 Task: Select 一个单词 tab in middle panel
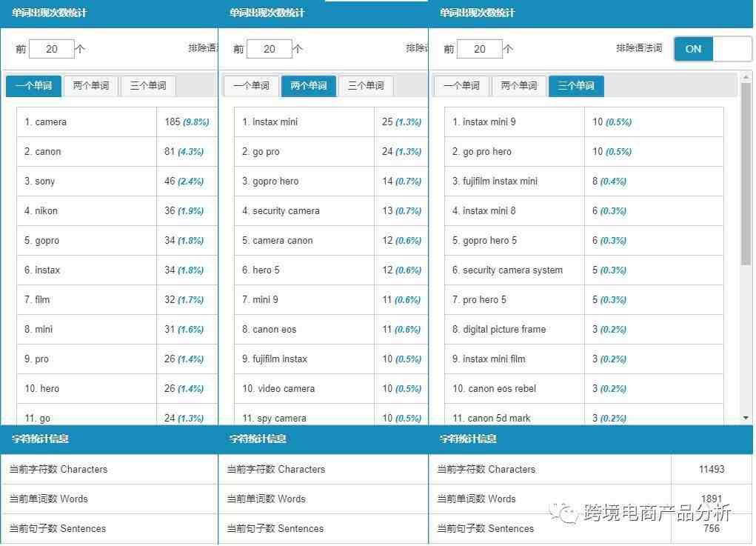click(x=251, y=86)
